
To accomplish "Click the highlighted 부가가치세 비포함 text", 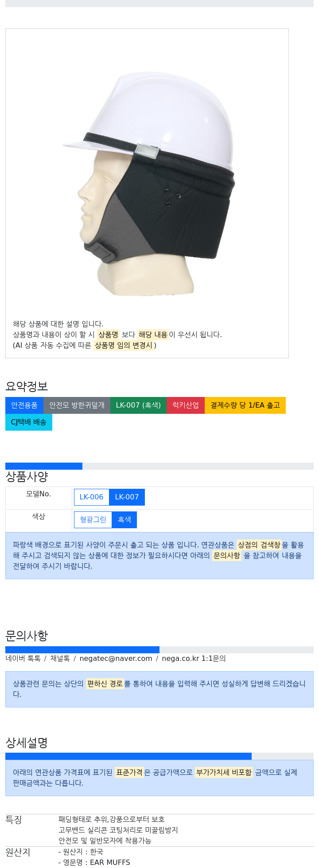I will point(224,772).
